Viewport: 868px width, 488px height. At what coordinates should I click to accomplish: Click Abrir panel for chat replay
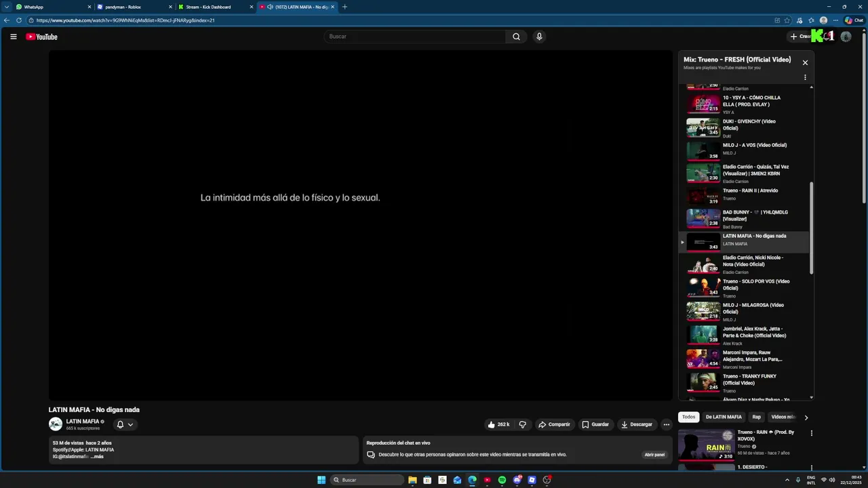(654, 455)
